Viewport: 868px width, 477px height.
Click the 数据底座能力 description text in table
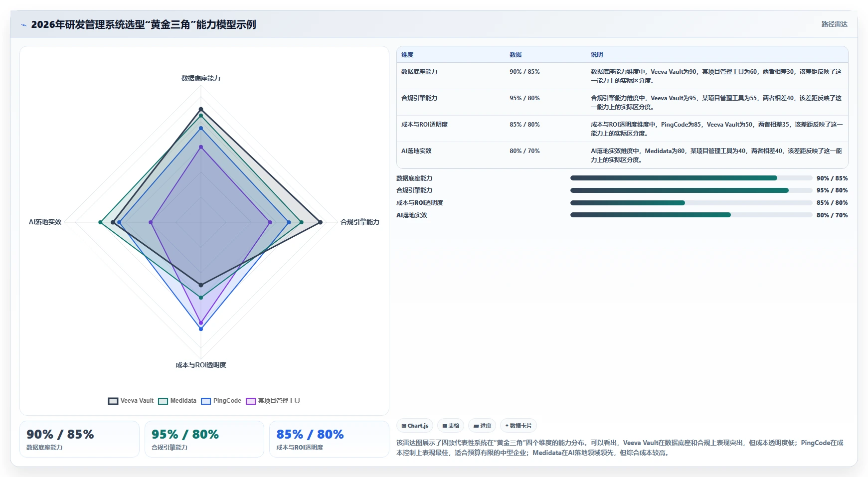tap(716, 76)
